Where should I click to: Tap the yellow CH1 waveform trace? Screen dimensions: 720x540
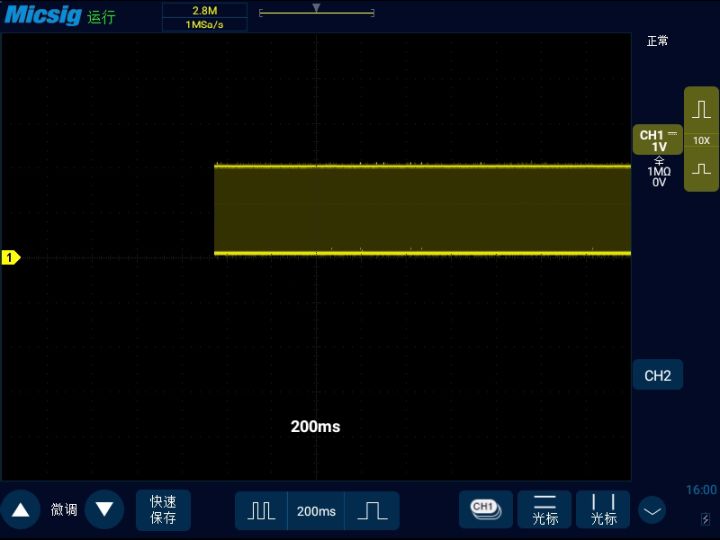(x=422, y=209)
